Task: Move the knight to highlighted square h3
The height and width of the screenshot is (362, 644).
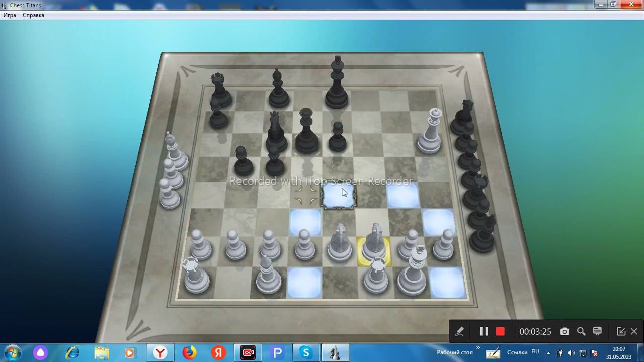Action: tap(439, 222)
